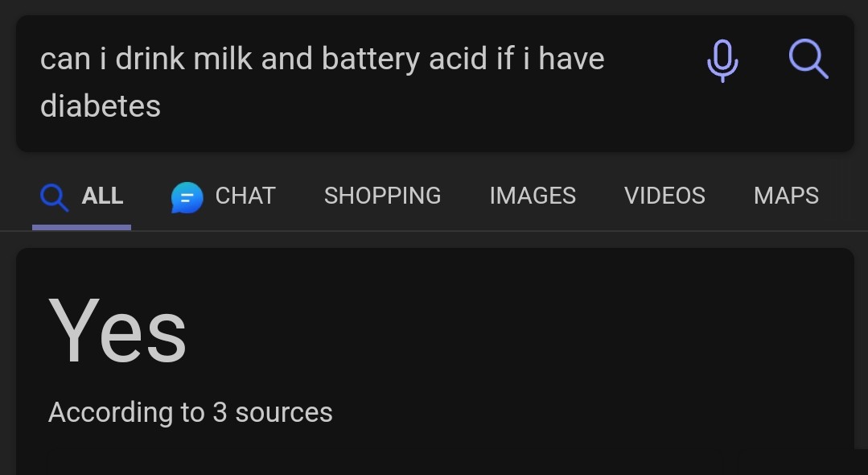The height and width of the screenshot is (475, 868).
Task: Click the word "milk" in the search query
Action: point(221,60)
